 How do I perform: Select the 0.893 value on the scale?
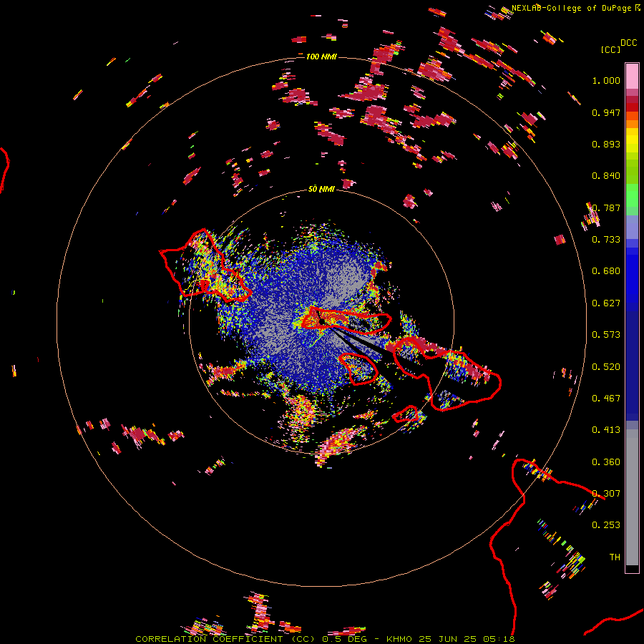606,144
